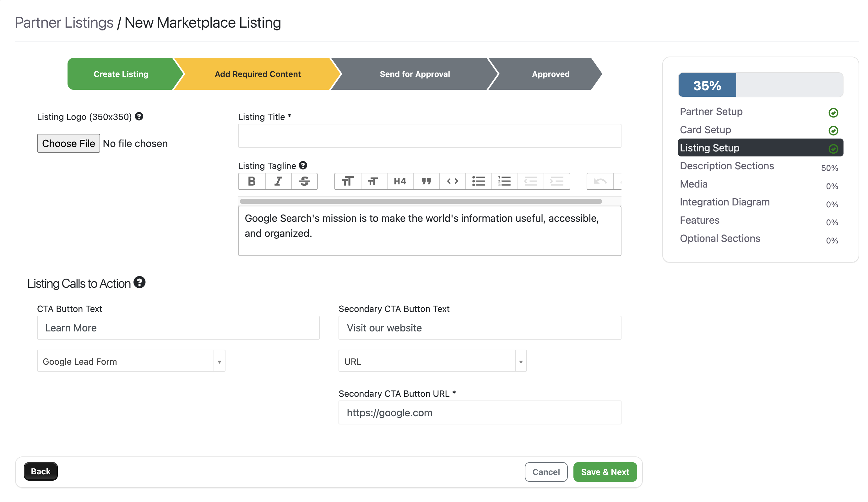Create numbered list in tagline
This screenshot has width=868, height=502.
(505, 181)
